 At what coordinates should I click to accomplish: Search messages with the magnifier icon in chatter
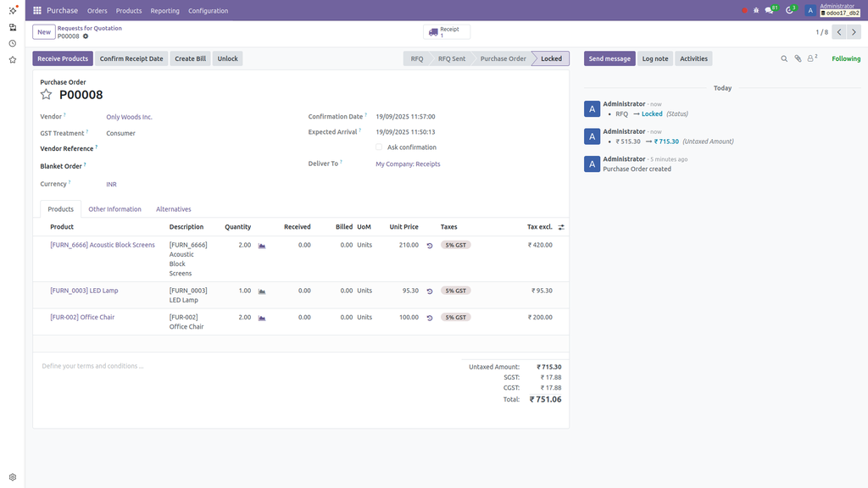(x=784, y=58)
